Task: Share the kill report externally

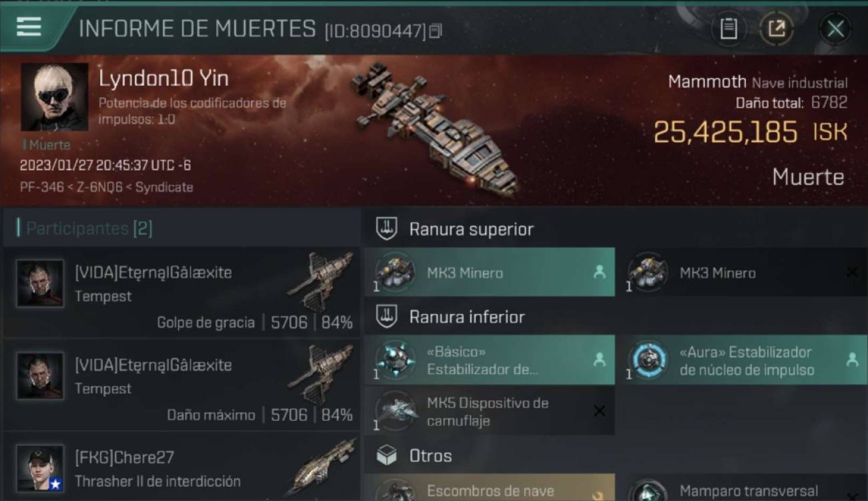Action: (x=777, y=29)
